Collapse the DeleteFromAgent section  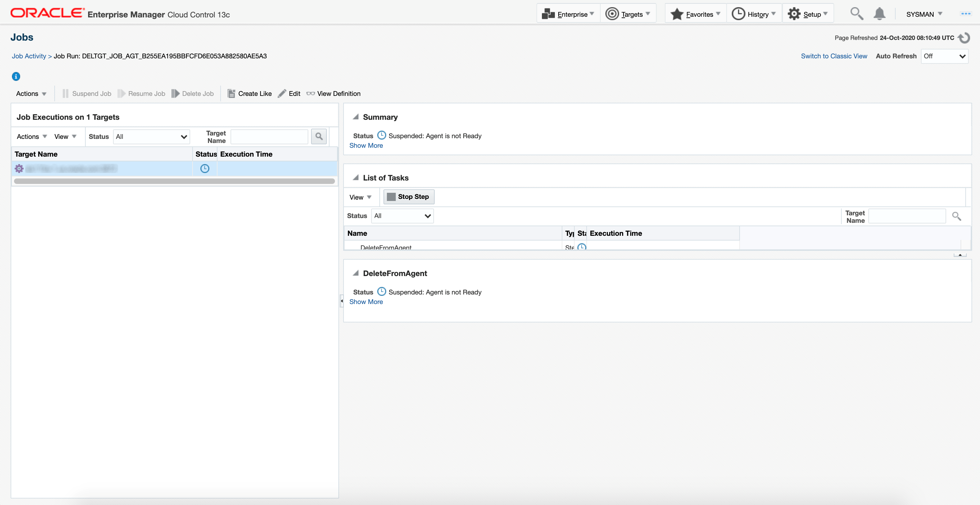click(356, 273)
